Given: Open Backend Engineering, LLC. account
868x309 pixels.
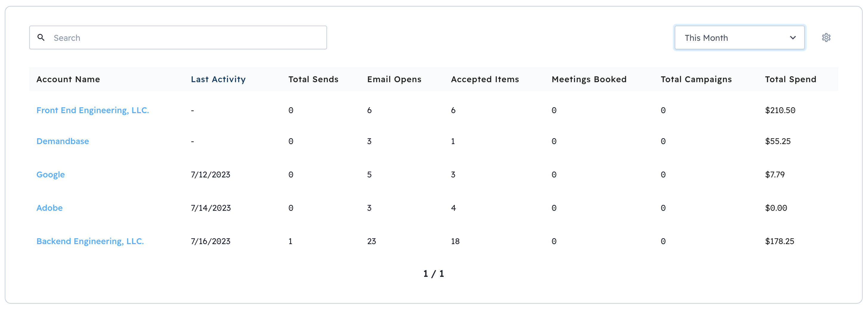Looking at the screenshot, I should click(x=90, y=241).
